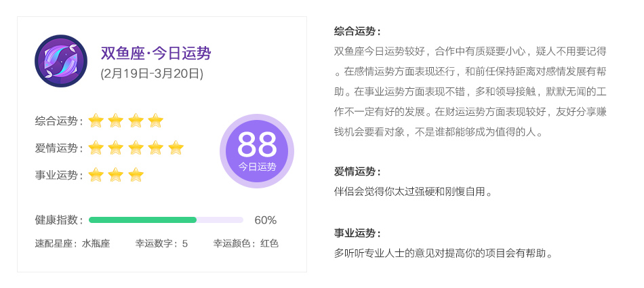Click the fifth star of 爱情运势
Screen dimensions: 644x288
(x=176, y=148)
